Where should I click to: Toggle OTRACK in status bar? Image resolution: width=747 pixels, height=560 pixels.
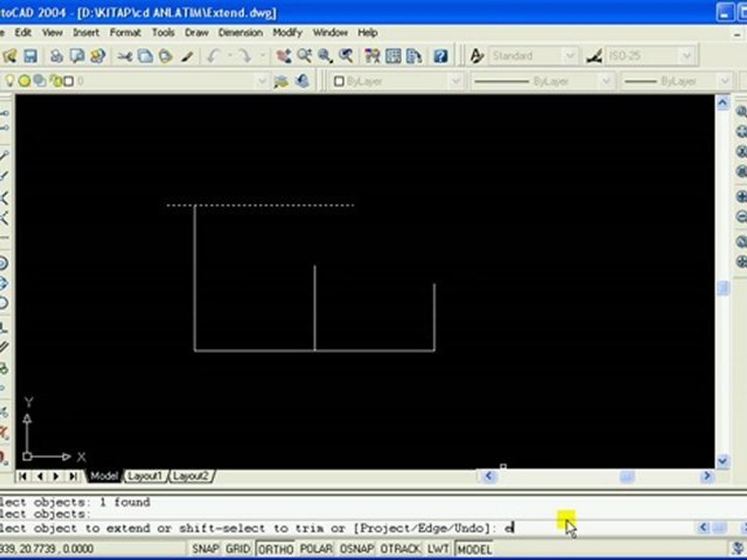(400, 549)
